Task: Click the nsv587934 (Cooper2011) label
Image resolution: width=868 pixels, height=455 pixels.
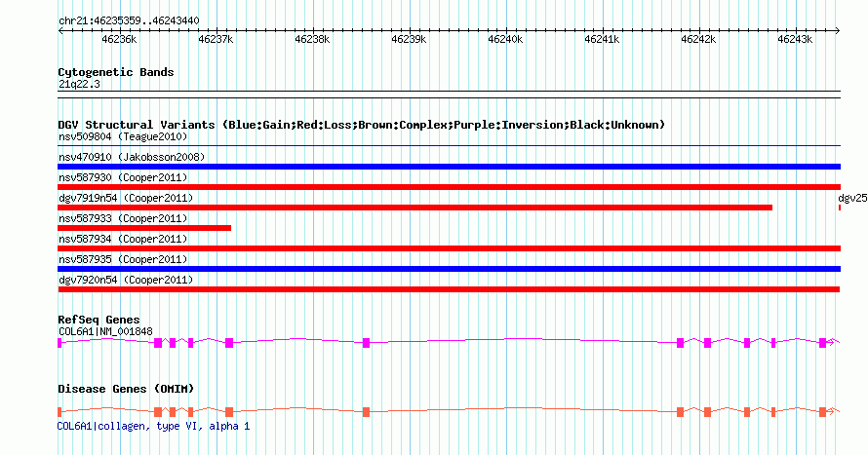Action: coord(123,239)
